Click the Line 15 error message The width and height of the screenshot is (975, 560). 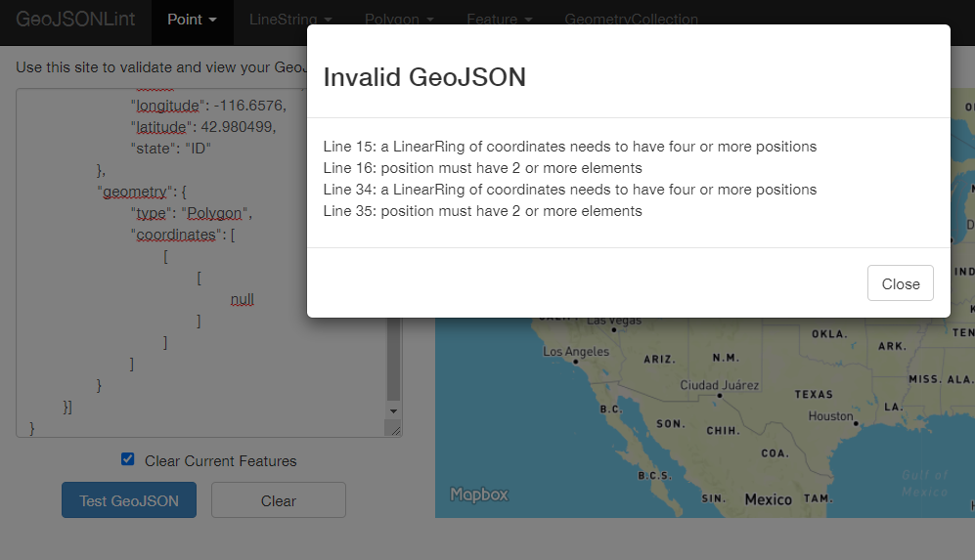(569, 147)
